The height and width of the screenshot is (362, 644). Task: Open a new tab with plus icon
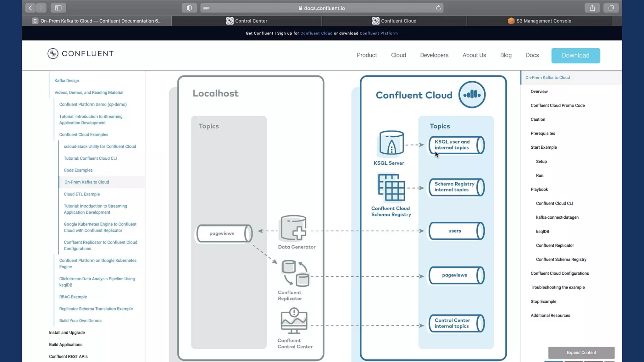(x=617, y=21)
